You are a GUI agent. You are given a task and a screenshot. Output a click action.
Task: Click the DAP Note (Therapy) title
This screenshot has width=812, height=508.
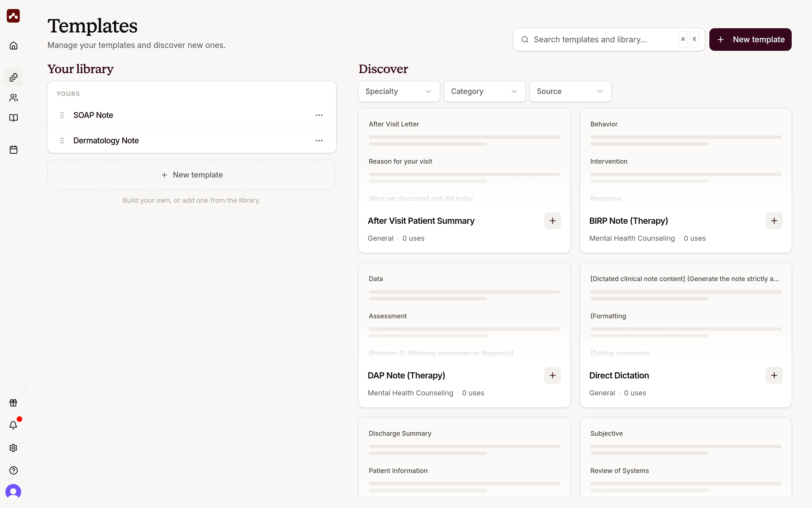(x=406, y=375)
